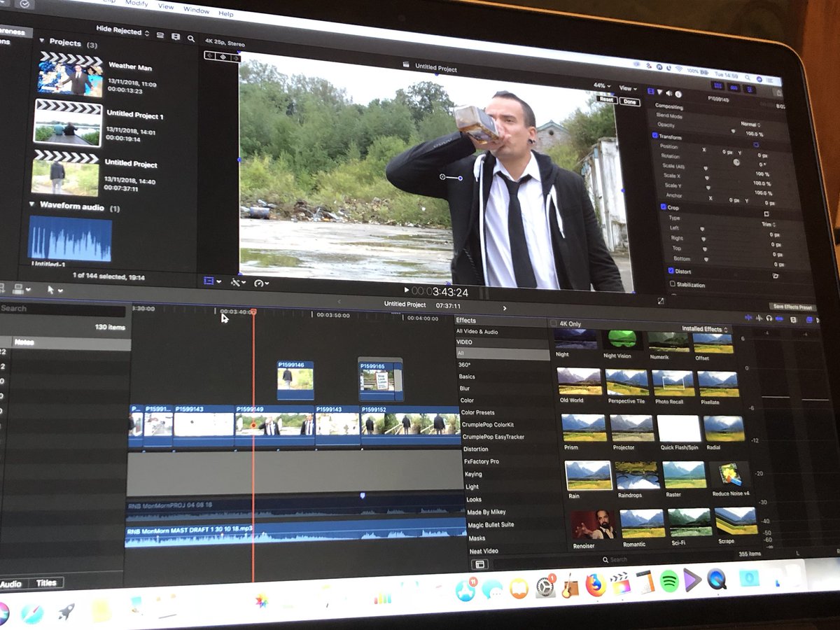Select the Reduce Noise v4 effect

[x=730, y=475]
